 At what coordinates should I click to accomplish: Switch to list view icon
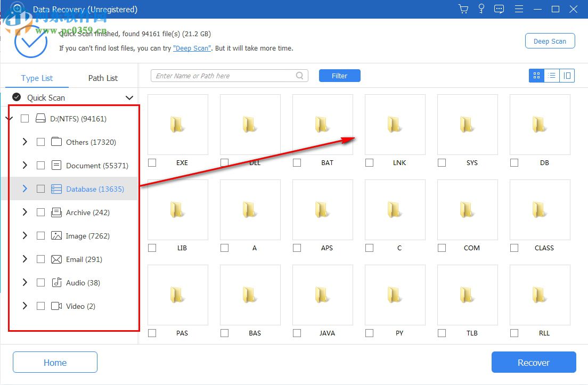pyautogui.click(x=551, y=76)
